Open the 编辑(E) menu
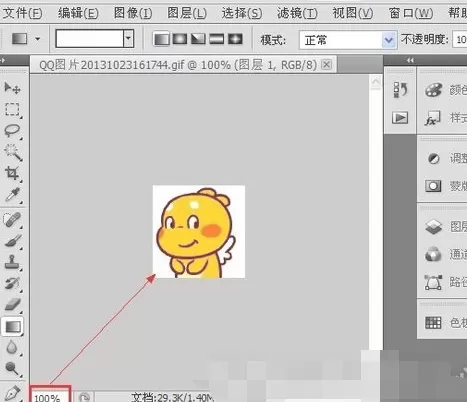This screenshot has height=402, width=467. tap(78, 13)
